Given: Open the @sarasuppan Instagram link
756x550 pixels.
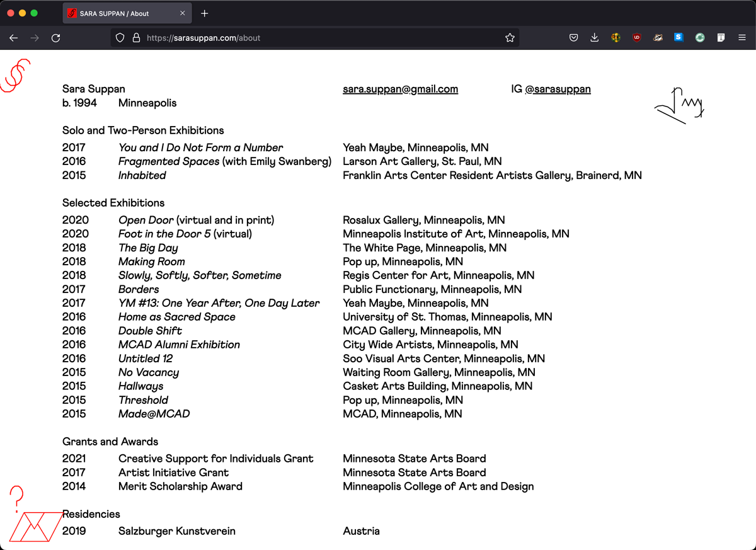Looking at the screenshot, I should 558,89.
